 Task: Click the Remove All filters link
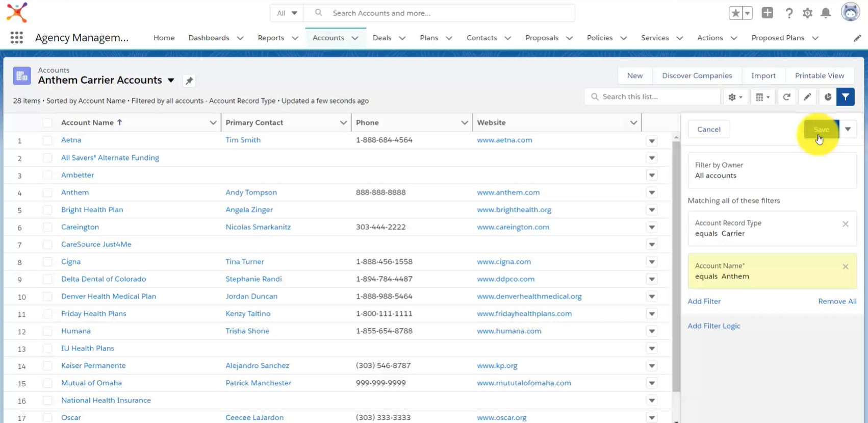click(837, 301)
